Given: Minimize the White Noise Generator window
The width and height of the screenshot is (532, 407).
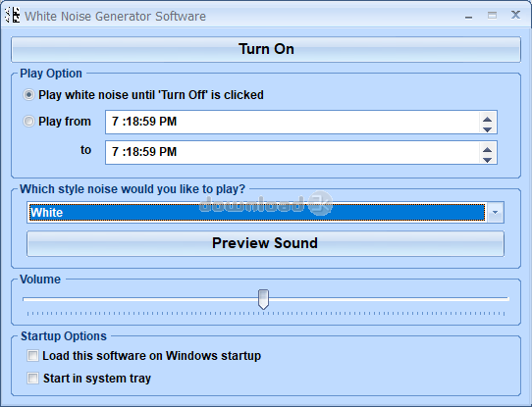Looking at the screenshot, I should pos(468,16).
